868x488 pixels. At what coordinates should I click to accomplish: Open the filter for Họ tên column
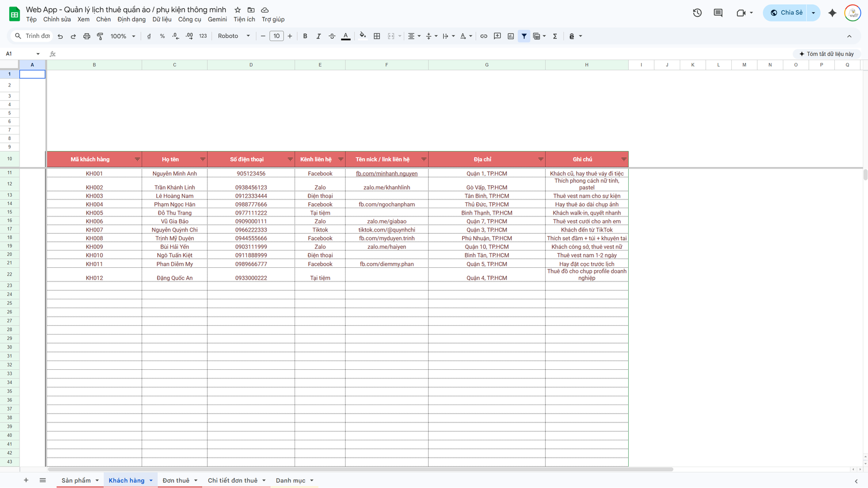tap(202, 159)
